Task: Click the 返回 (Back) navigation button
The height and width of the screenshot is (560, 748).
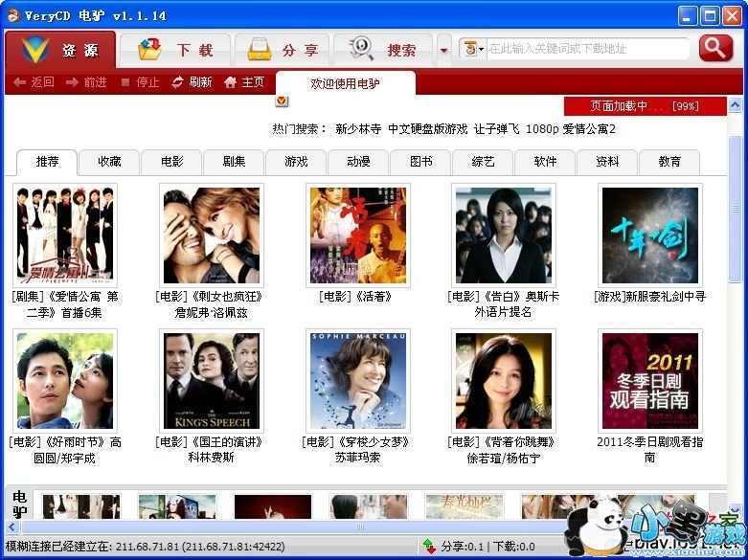Action: coord(34,82)
